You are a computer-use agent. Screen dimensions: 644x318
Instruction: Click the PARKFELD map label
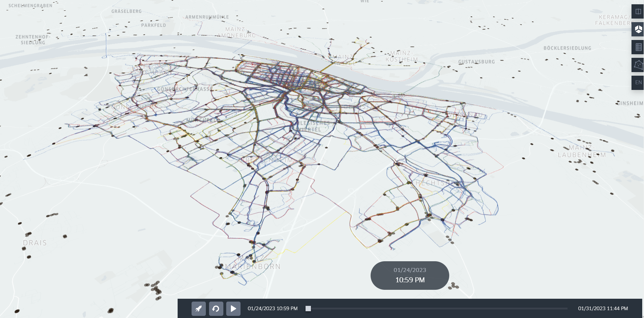tap(154, 25)
